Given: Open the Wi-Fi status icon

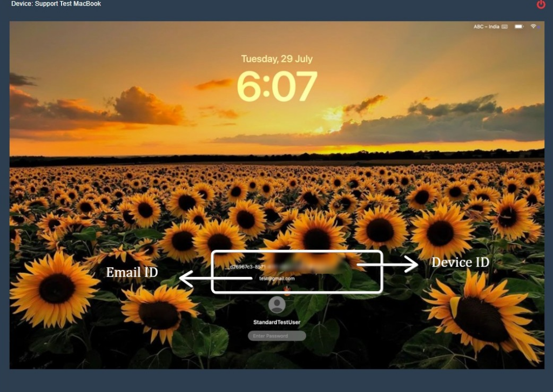Looking at the screenshot, I should pyautogui.click(x=533, y=26).
